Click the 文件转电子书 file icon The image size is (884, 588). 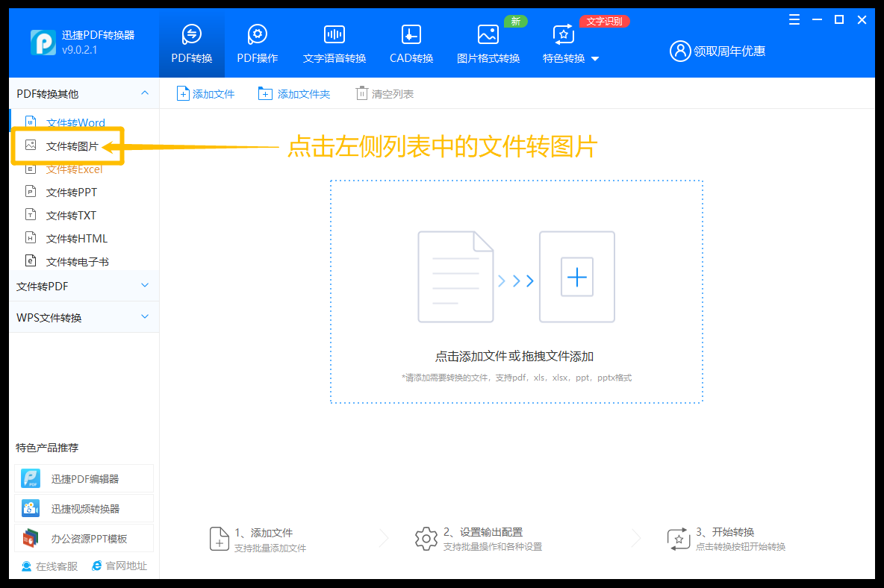31,260
